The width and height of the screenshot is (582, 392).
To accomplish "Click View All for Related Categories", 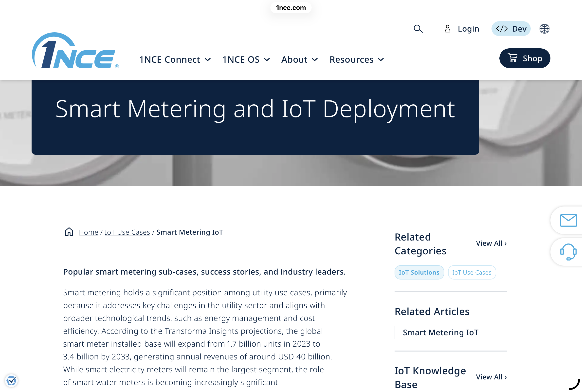I will pyautogui.click(x=491, y=243).
